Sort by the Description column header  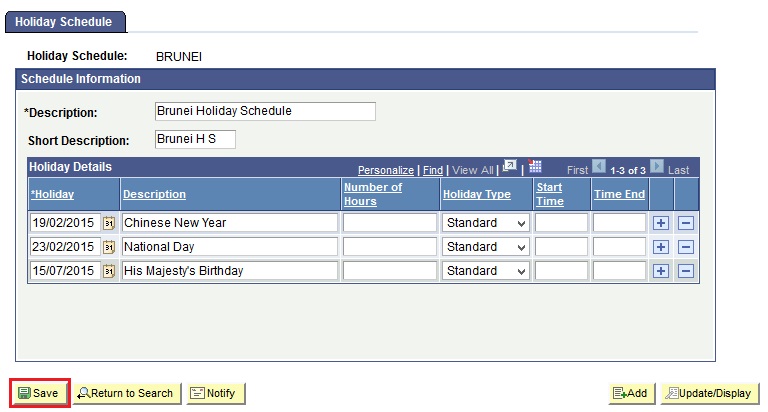[154, 194]
